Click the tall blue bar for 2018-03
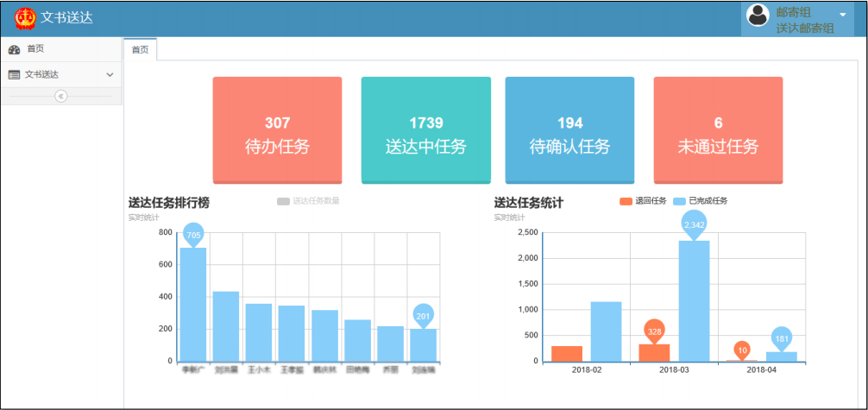Viewport: 868px width, 410px height. 695,301
